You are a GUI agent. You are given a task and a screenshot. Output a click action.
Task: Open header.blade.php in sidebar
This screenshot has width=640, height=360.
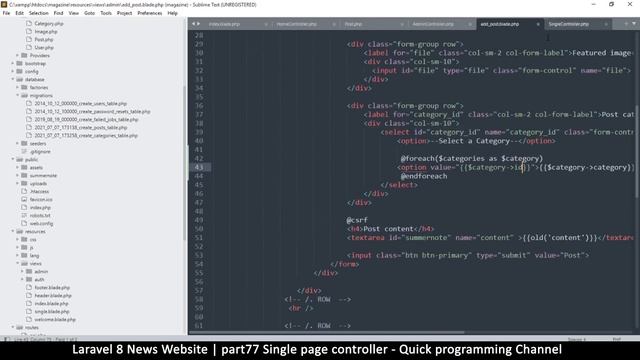pyautogui.click(x=53, y=296)
